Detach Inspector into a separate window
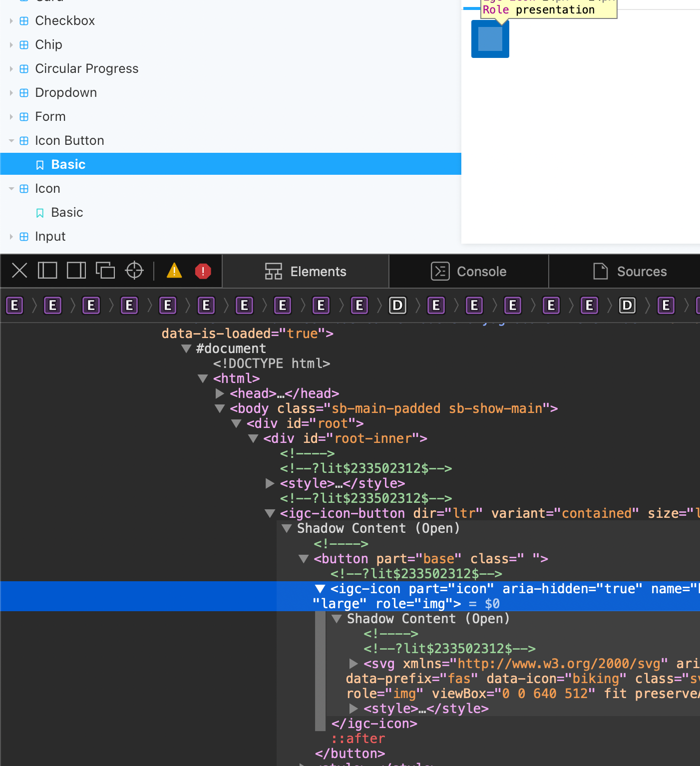700x766 pixels. [x=105, y=271]
